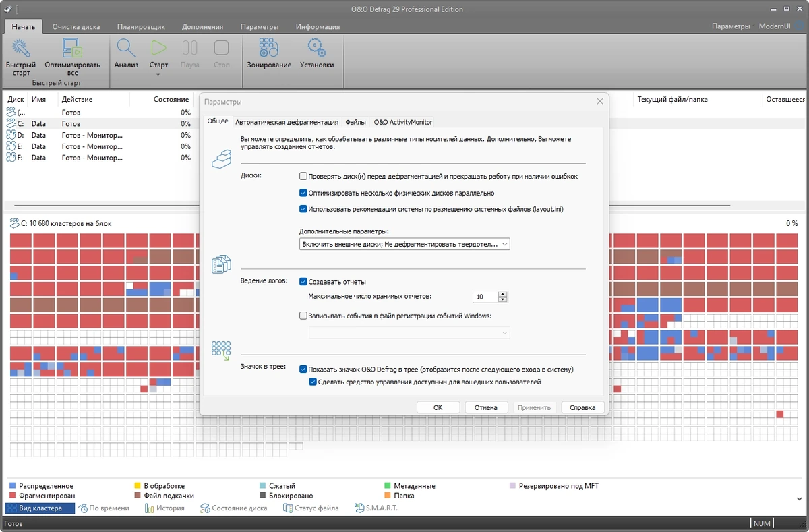The width and height of the screenshot is (809, 532).
Task: Click the maximum reports number field
Action: 485,297
